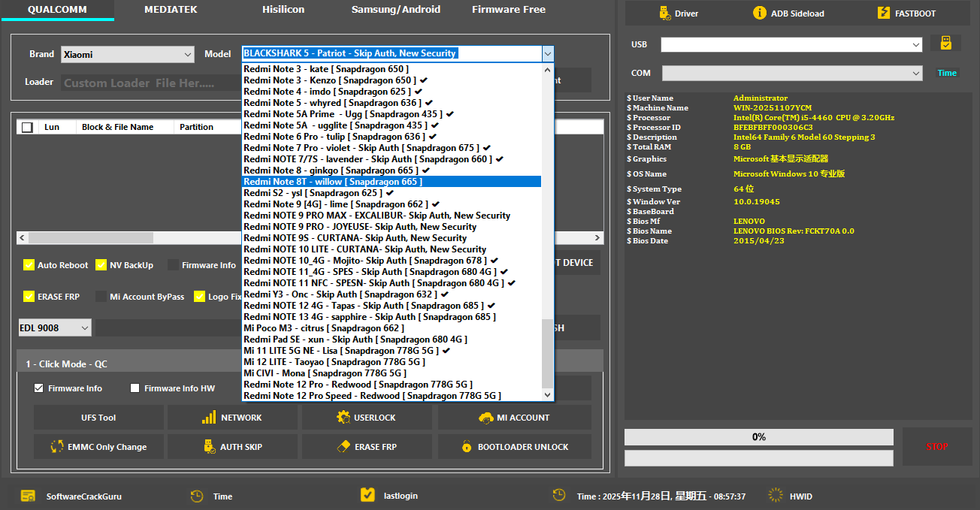Click the red STOP button
Image resolution: width=980 pixels, height=510 pixels.
click(936, 447)
